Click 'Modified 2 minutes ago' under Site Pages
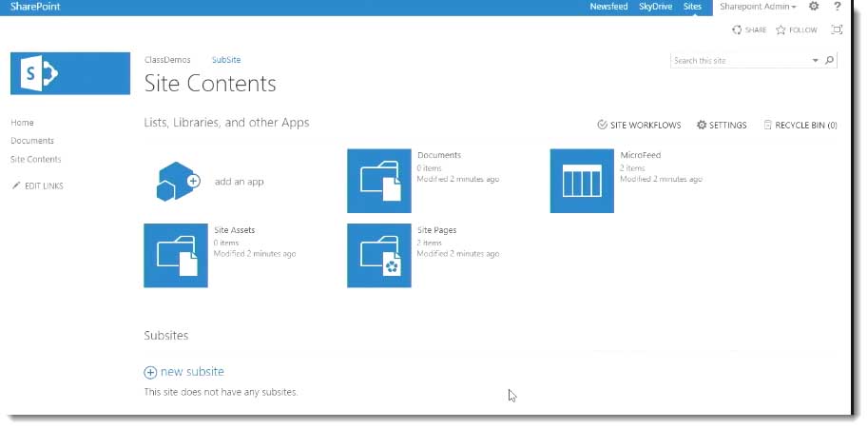 [458, 254]
